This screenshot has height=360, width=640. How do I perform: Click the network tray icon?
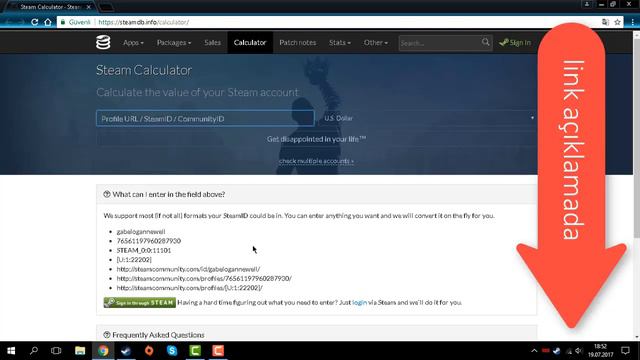click(x=569, y=351)
